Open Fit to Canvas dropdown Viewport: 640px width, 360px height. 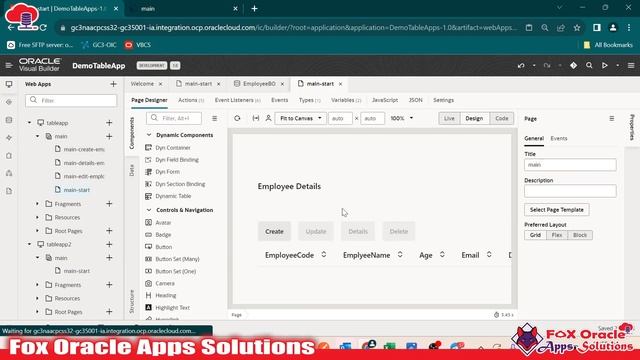[x=300, y=118]
